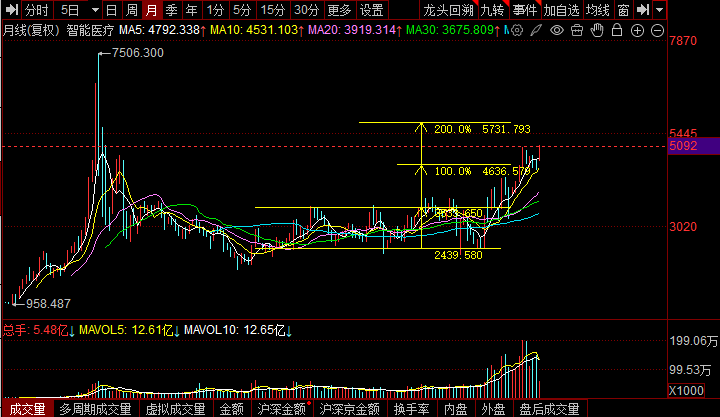Toggle the 事件 events overlay

(x=525, y=10)
